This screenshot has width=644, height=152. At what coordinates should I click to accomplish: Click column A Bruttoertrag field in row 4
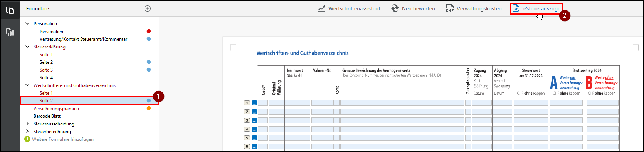(567, 129)
